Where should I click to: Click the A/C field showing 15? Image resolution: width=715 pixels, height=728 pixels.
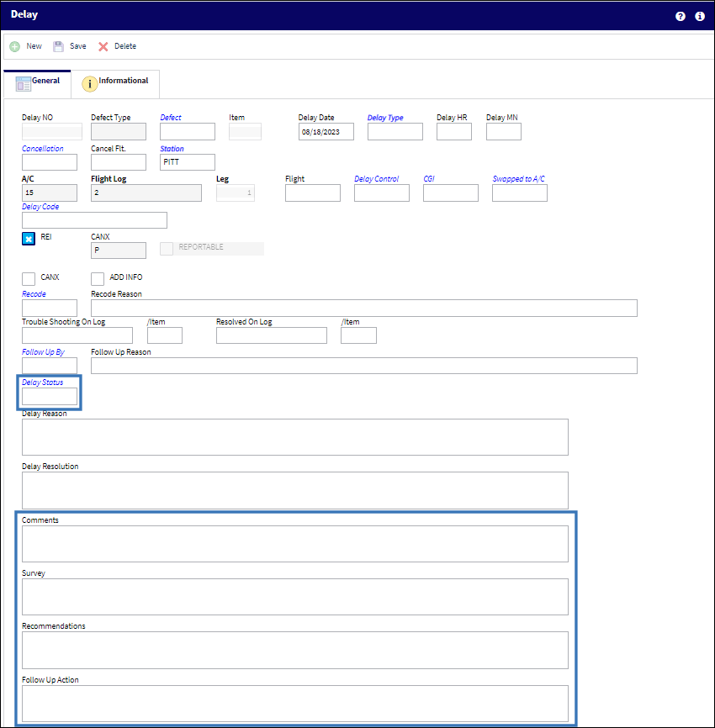click(50, 193)
